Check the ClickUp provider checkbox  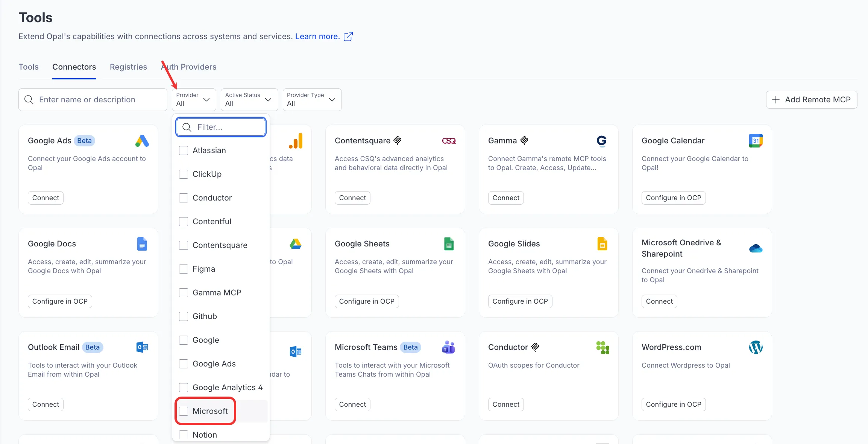(x=184, y=174)
